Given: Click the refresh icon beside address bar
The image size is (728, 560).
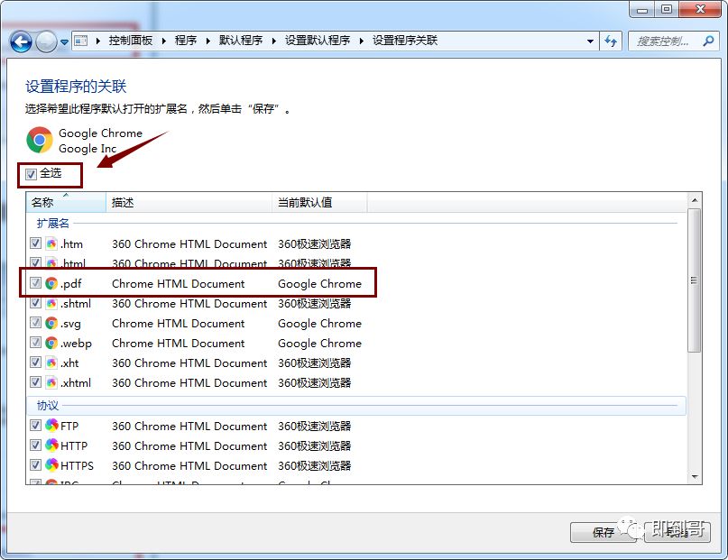Looking at the screenshot, I should tap(611, 41).
